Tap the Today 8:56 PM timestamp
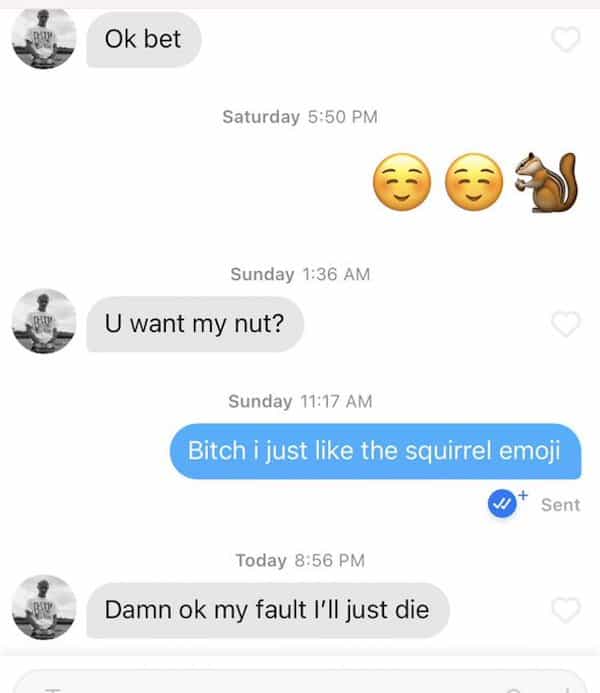This screenshot has width=600, height=693. 300,560
